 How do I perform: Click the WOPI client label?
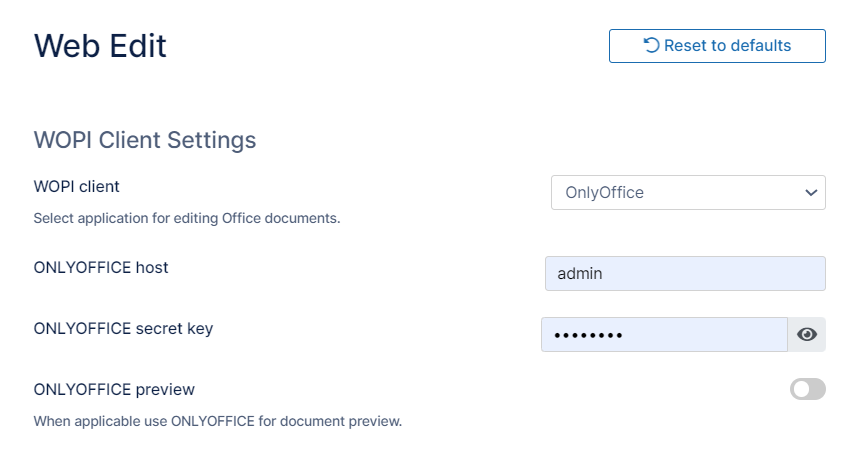point(77,186)
